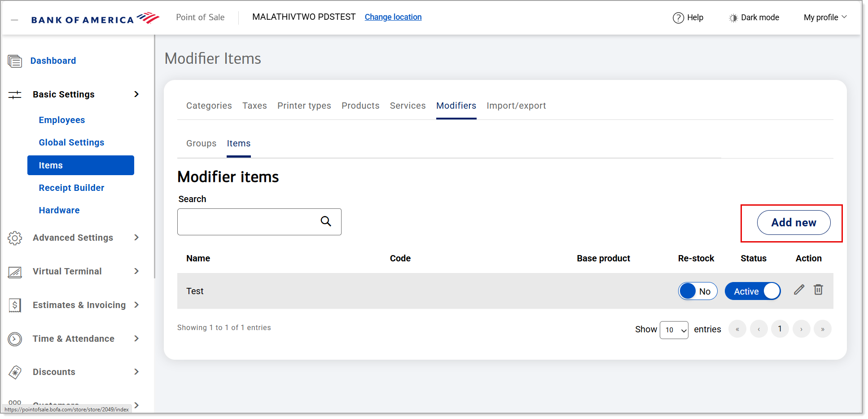Open the Hardware settings link
This screenshot has width=868, height=419.
click(x=59, y=210)
